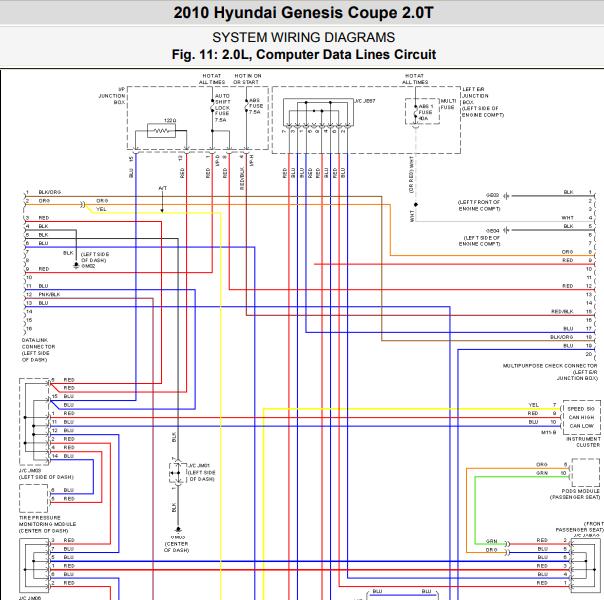Click the 'GRN' label at PODS module pin 10
The height and width of the screenshot is (600, 604).
(x=542, y=473)
